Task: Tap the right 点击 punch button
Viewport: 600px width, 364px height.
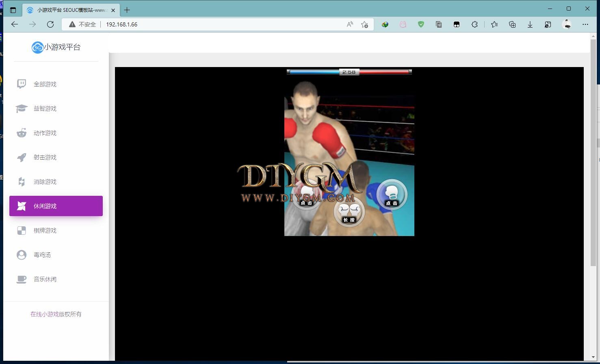Action: point(392,195)
